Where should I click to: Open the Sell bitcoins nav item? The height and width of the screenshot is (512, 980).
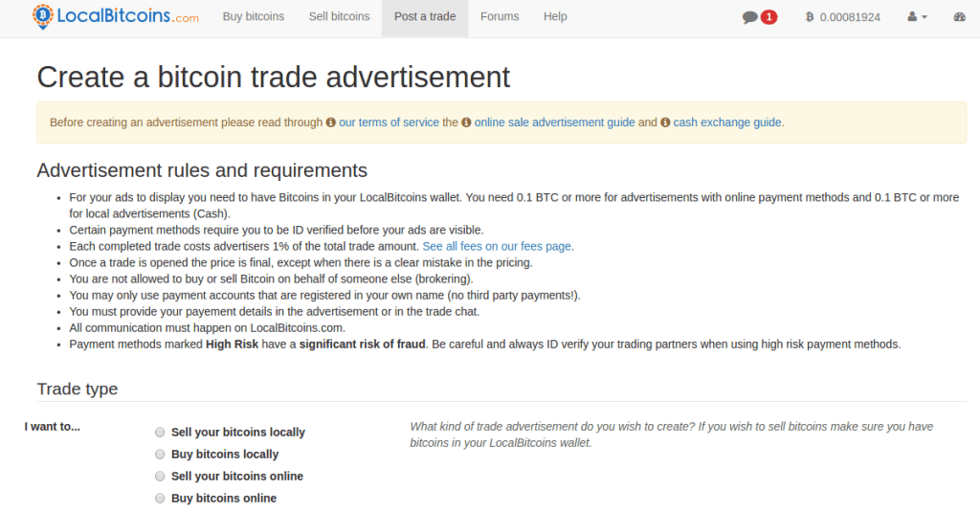(339, 16)
